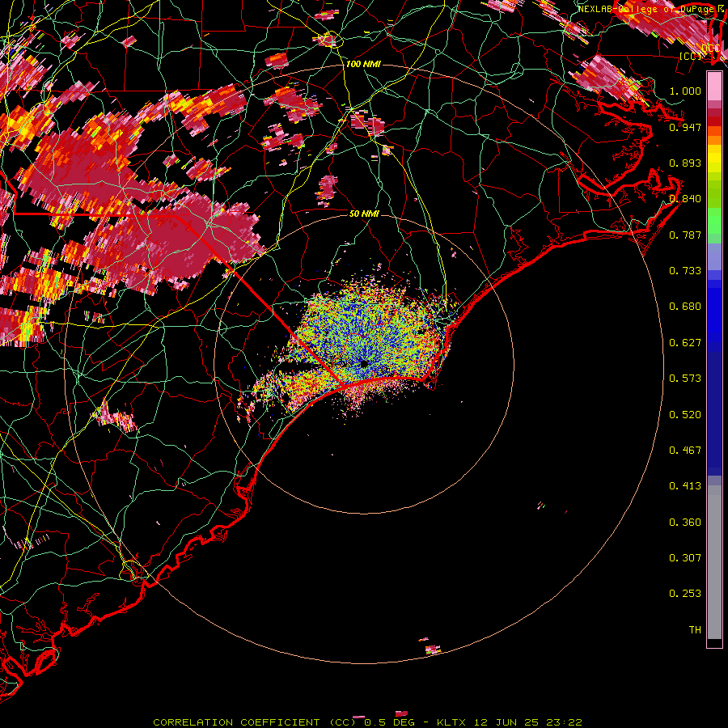
Task: Pick the yellow segment of the color bar
Action: coord(714,159)
